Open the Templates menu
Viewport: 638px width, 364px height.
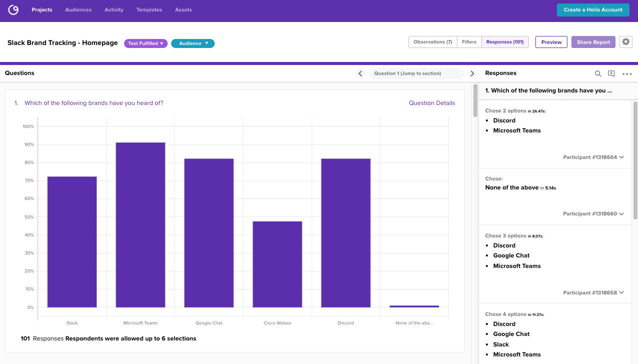pyautogui.click(x=149, y=10)
